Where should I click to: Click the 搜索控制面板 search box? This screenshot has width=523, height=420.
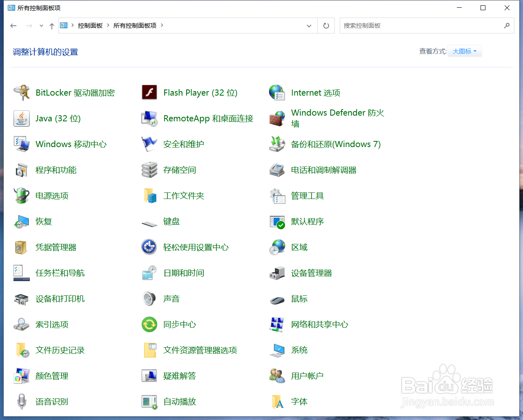pos(427,25)
